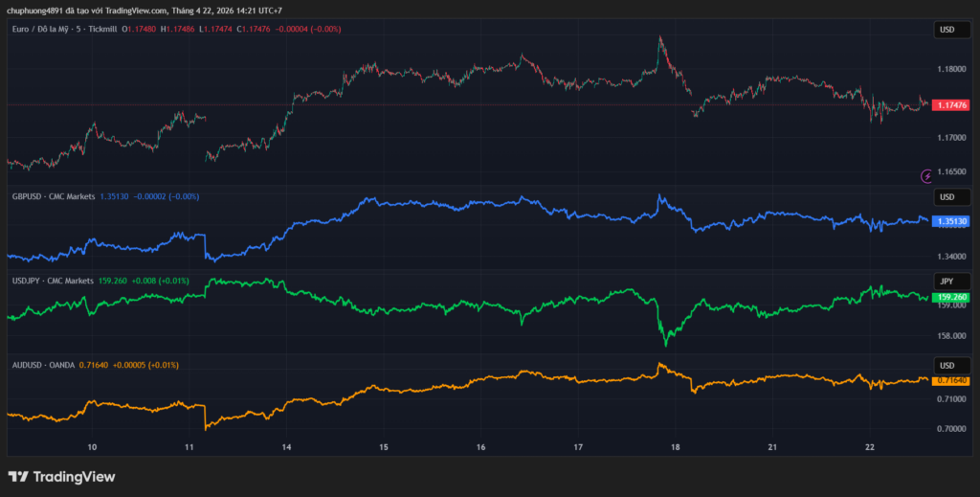Image resolution: width=980 pixels, height=497 pixels.
Task: Click the red 1.17476 current price label
Action: pyautogui.click(x=951, y=104)
